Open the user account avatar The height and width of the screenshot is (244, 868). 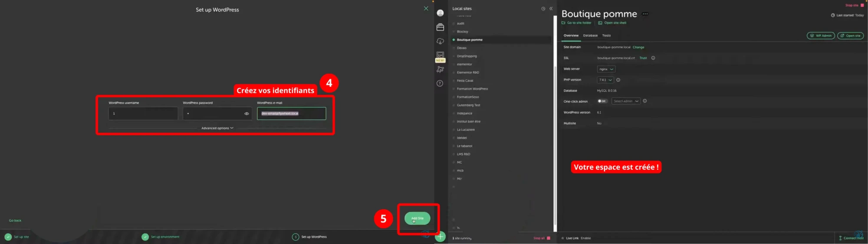(440, 13)
